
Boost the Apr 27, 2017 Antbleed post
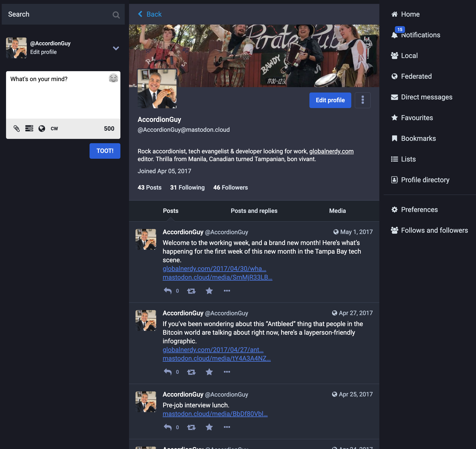[191, 372]
